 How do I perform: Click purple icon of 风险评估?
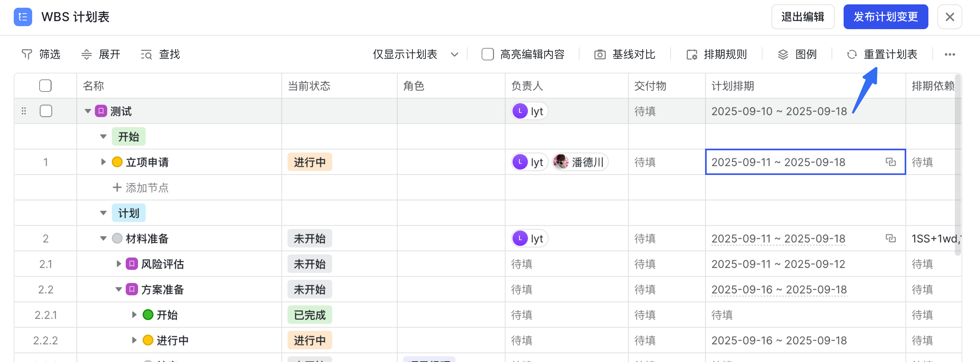coord(132,264)
